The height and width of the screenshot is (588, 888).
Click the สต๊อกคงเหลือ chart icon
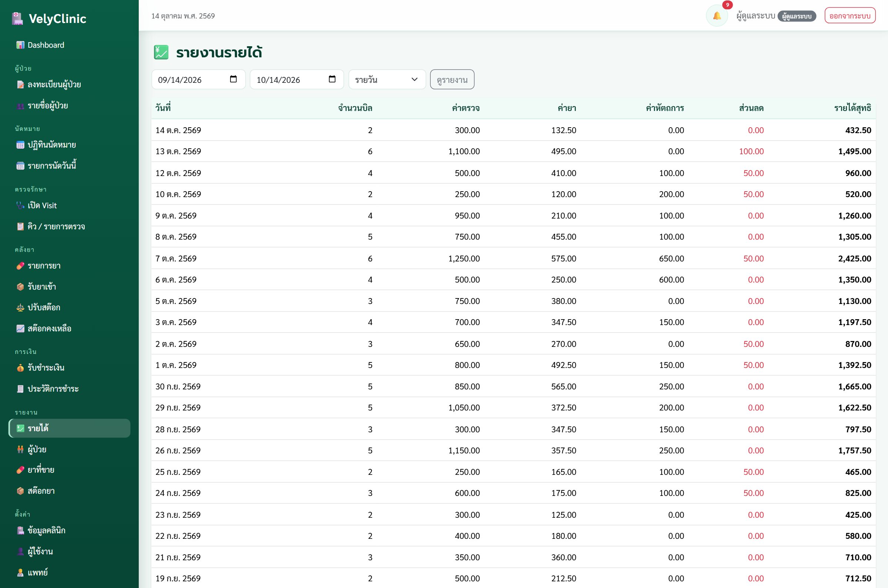coord(20,328)
